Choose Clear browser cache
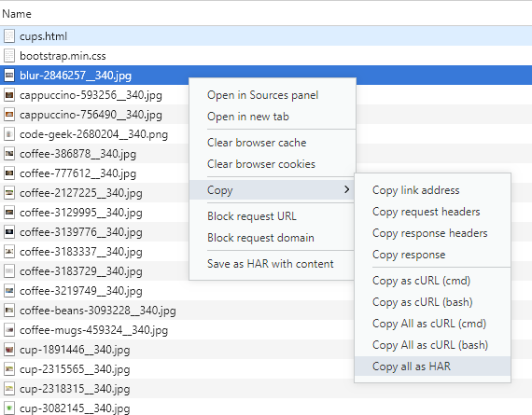The height and width of the screenshot is (415, 532). tap(257, 143)
